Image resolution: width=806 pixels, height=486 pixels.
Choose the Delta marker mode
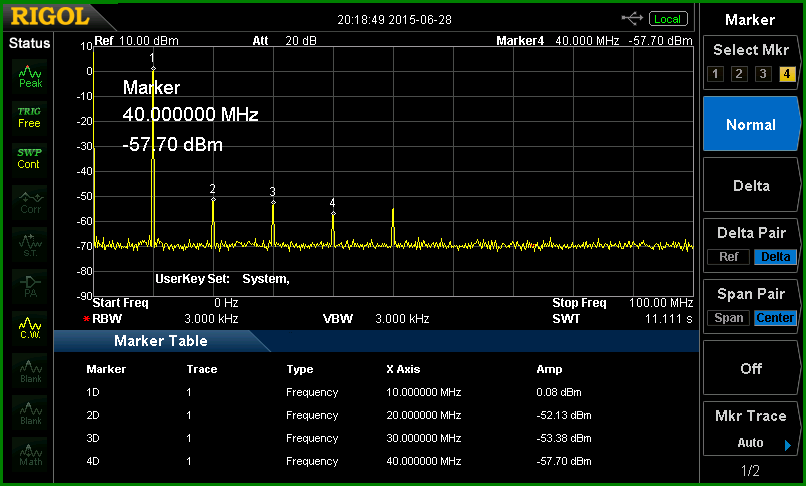[751, 186]
